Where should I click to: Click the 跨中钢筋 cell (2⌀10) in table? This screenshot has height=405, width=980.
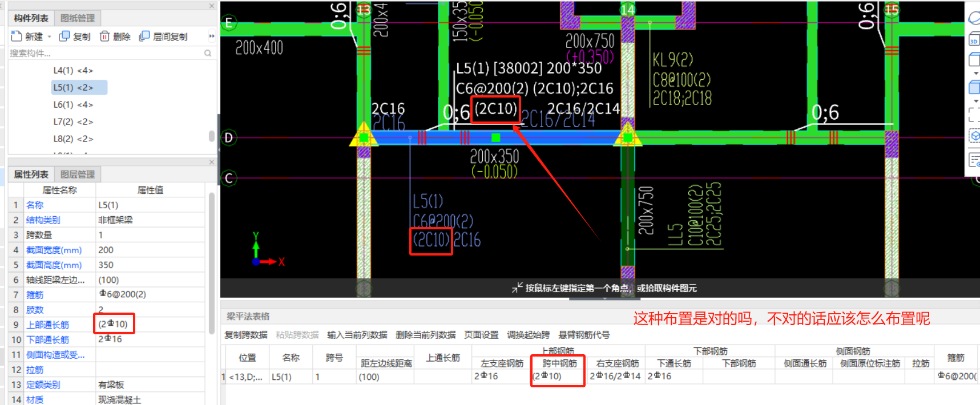[x=558, y=376]
